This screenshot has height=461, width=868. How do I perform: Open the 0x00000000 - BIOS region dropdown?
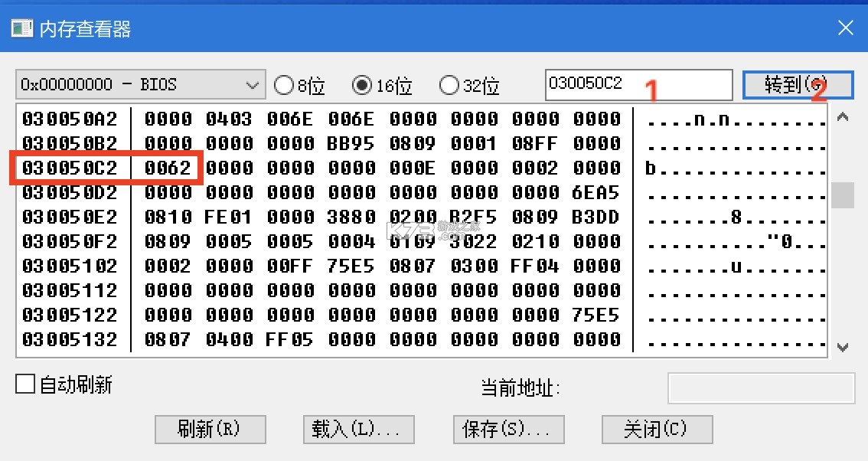tap(140, 85)
